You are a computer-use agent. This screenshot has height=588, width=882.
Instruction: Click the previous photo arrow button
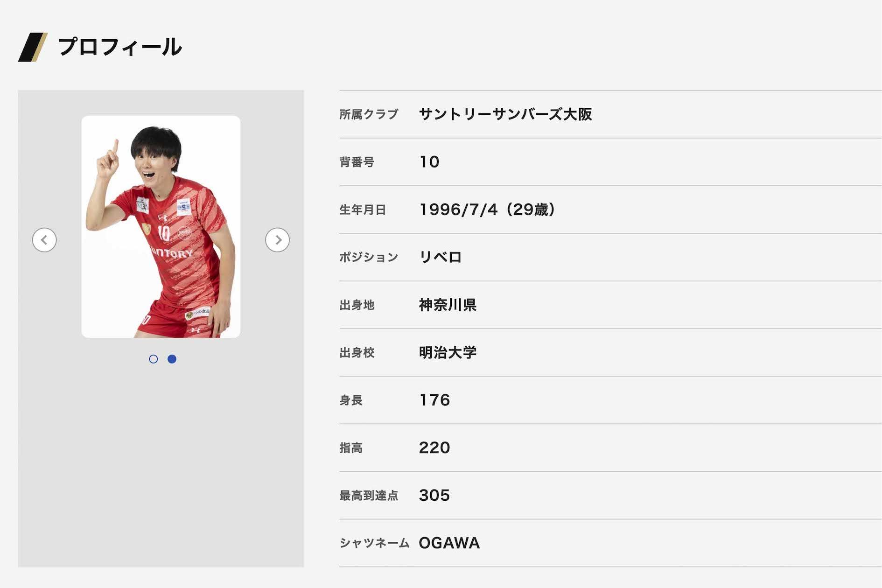(x=44, y=240)
